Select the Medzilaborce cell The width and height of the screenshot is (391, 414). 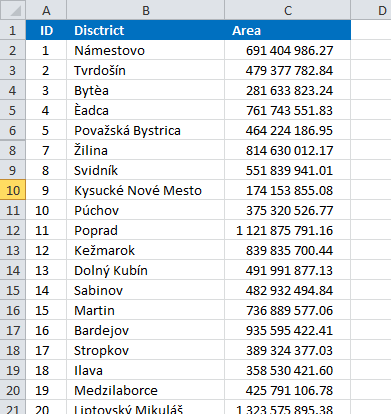tap(146, 390)
